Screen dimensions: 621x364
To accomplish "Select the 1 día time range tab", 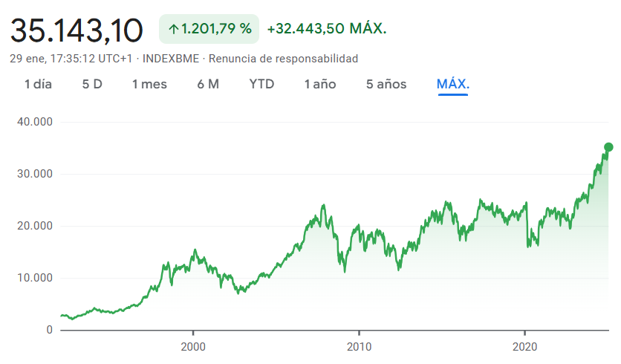I will tap(38, 84).
